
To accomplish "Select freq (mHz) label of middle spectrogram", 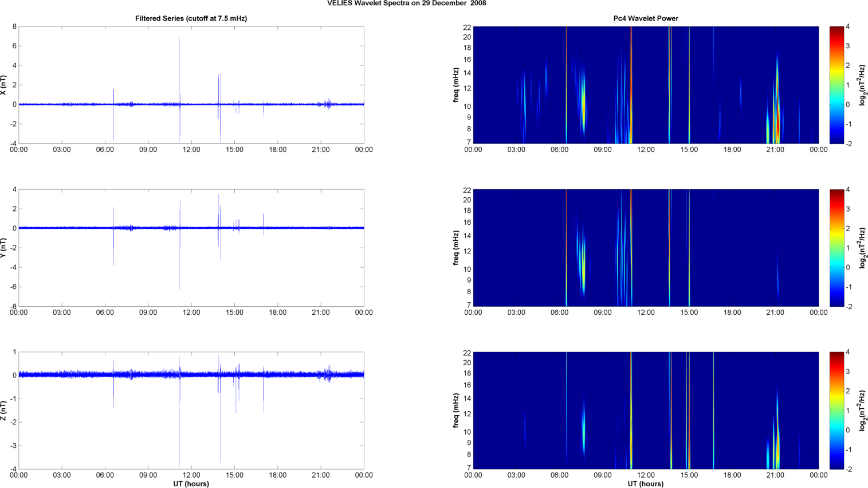I will (x=456, y=248).
